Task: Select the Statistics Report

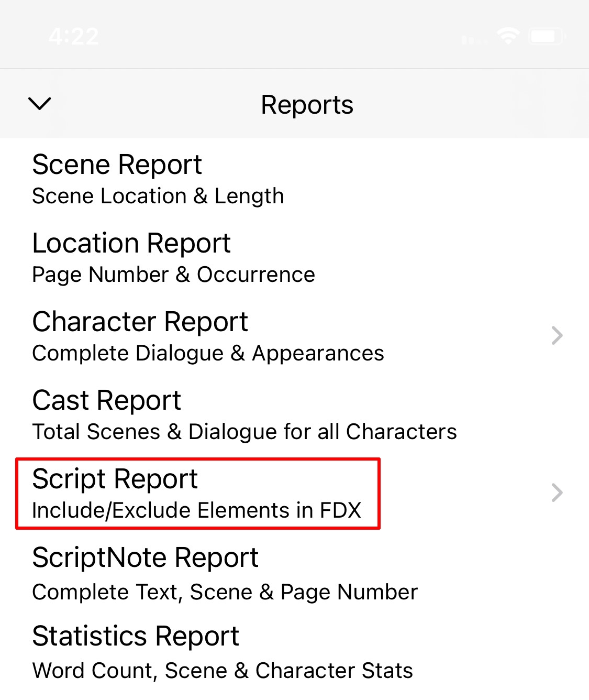Action: coord(294,651)
